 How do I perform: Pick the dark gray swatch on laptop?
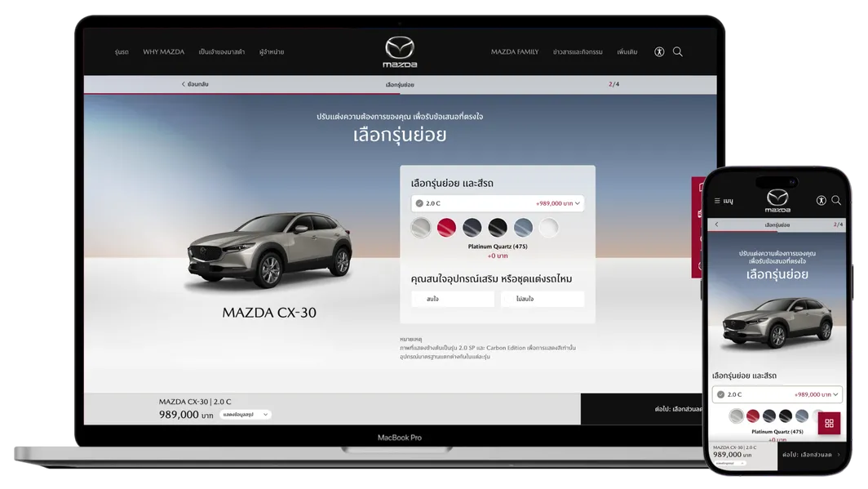tap(472, 228)
